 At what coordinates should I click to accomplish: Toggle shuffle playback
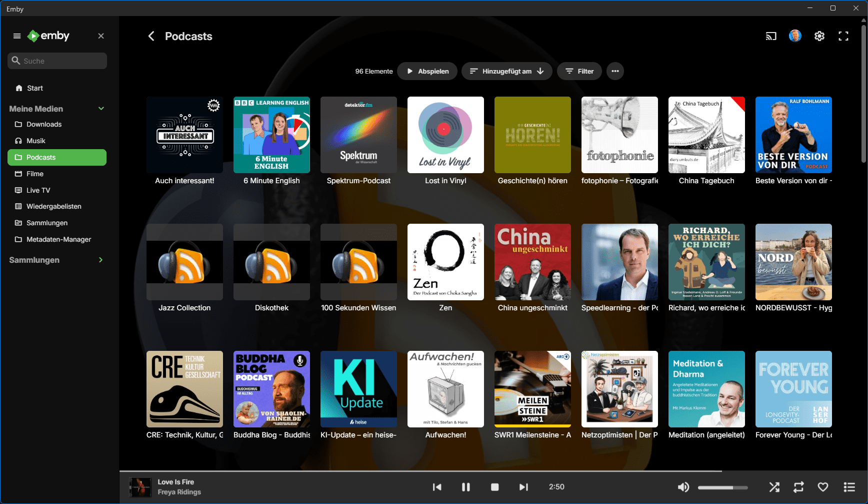[x=774, y=487]
